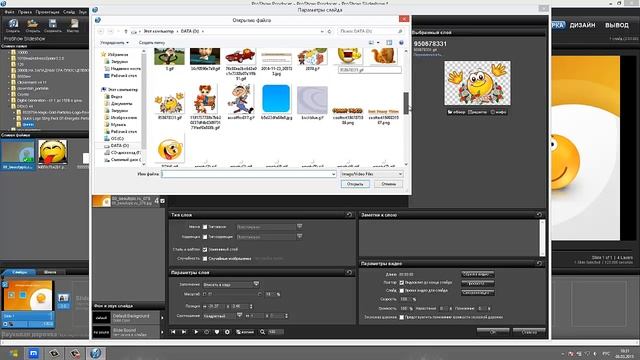The width and height of the screenshot is (640, 360).
Task: Switch to ProShow Producer taskbar icon
Action: (x=96, y=353)
